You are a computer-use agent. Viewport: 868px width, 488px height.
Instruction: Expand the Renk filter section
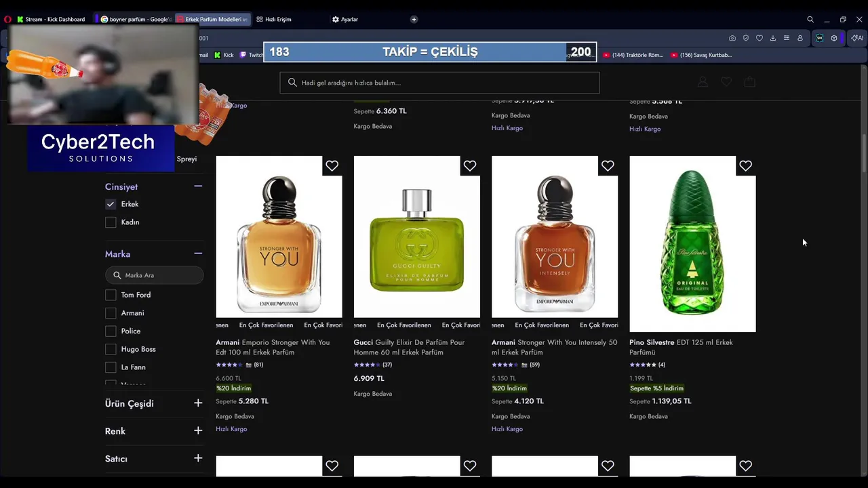(198, 430)
